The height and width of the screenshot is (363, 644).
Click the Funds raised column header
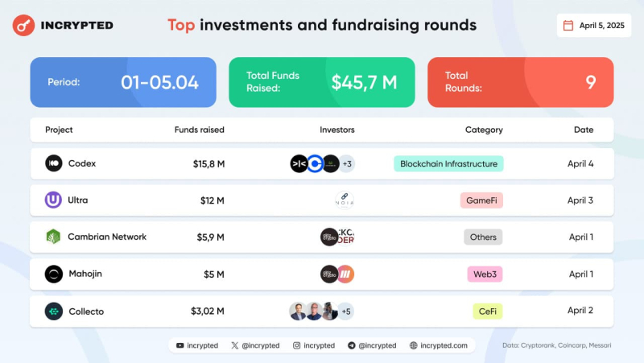(x=200, y=130)
